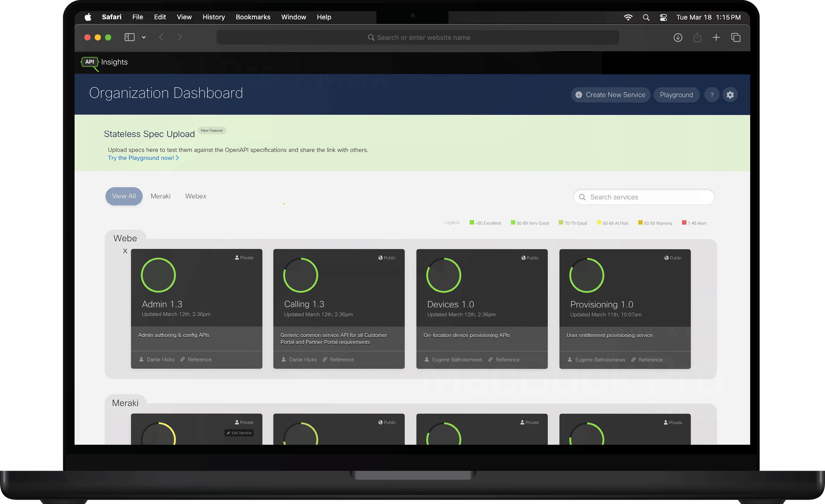Click Public badge on Calling 1.3 card
This screenshot has height=504, width=825.
tap(387, 258)
